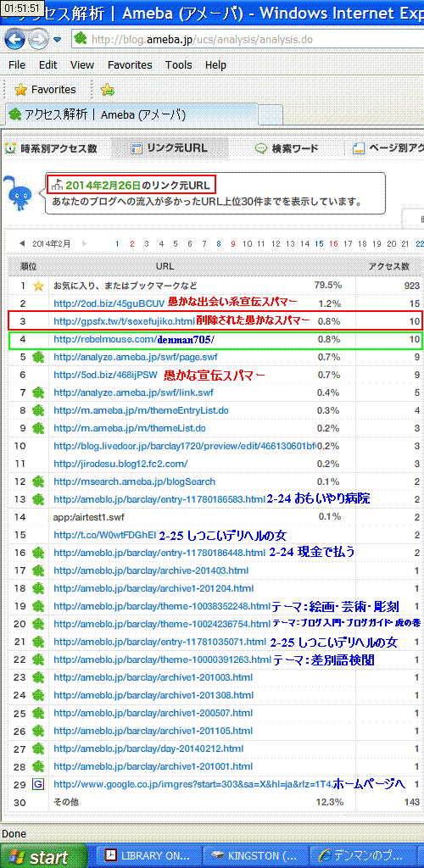Click Ameba icon in archive1-200507 row

pyautogui.click(x=37, y=713)
